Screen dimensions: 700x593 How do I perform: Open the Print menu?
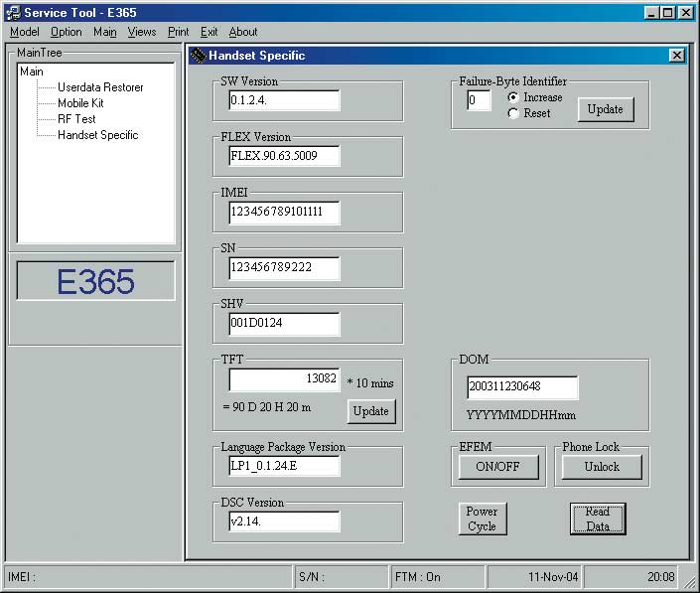[x=179, y=32]
